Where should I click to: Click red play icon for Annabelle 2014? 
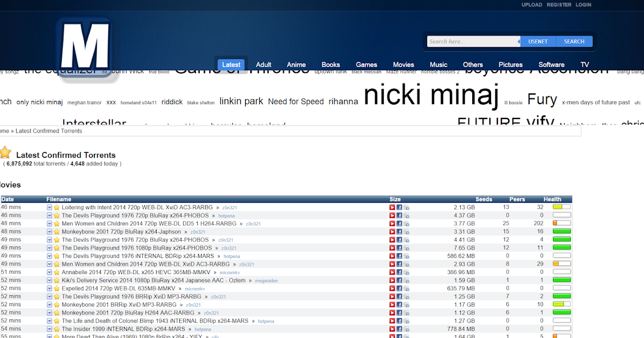392,272
